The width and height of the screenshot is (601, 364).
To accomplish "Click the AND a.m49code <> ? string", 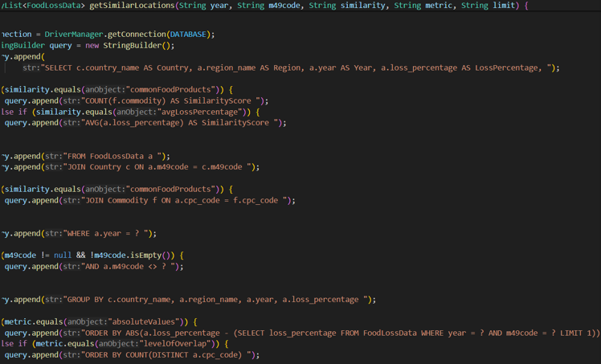I will coord(128,266).
